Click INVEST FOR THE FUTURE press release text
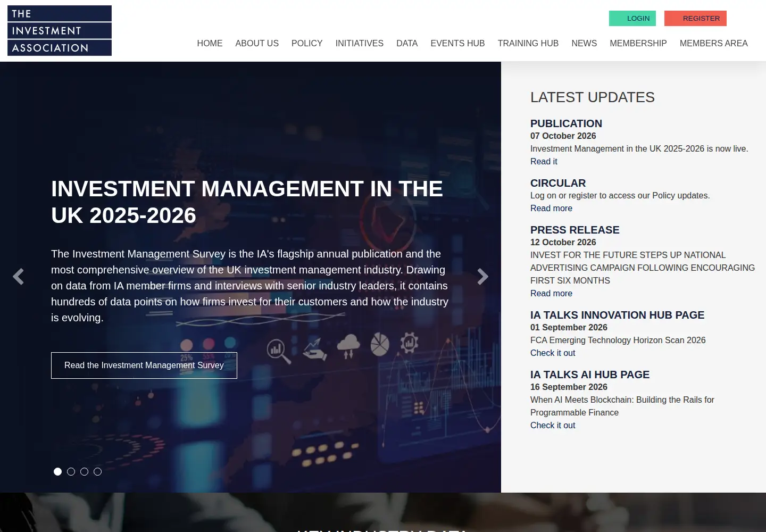The height and width of the screenshot is (532, 766). pos(643,268)
